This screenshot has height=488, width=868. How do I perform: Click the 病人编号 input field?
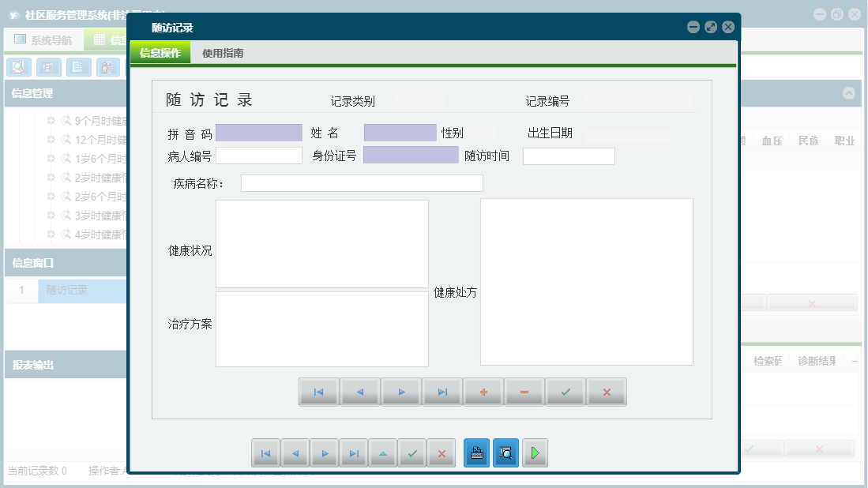pos(258,156)
